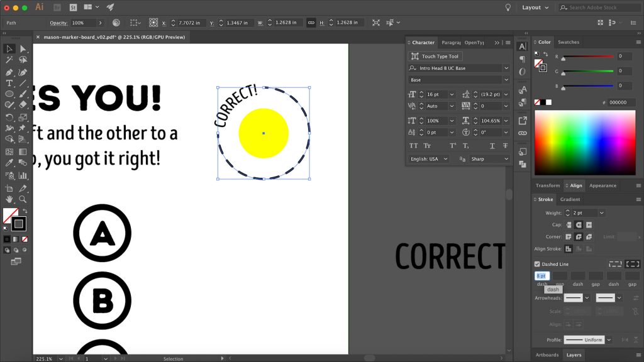Expand the leading 19.2 pt dropdown

(x=506, y=94)
